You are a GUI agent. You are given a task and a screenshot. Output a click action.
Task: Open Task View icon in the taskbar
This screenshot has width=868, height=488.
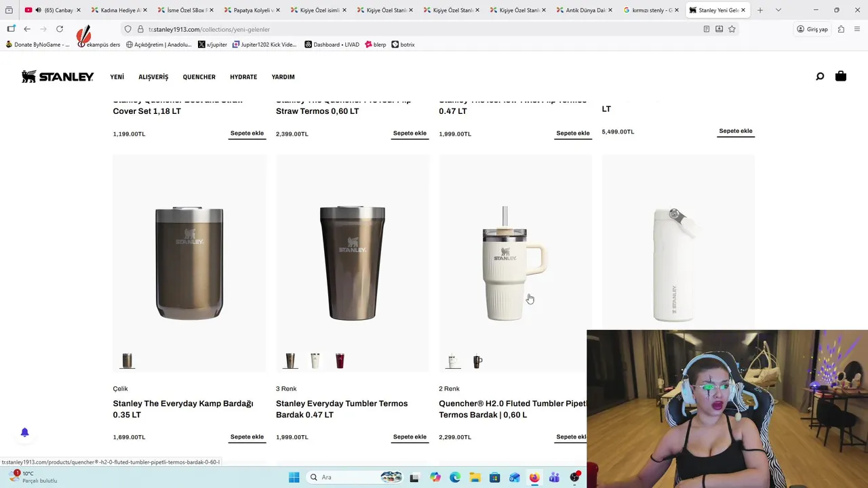pos(414,477)
